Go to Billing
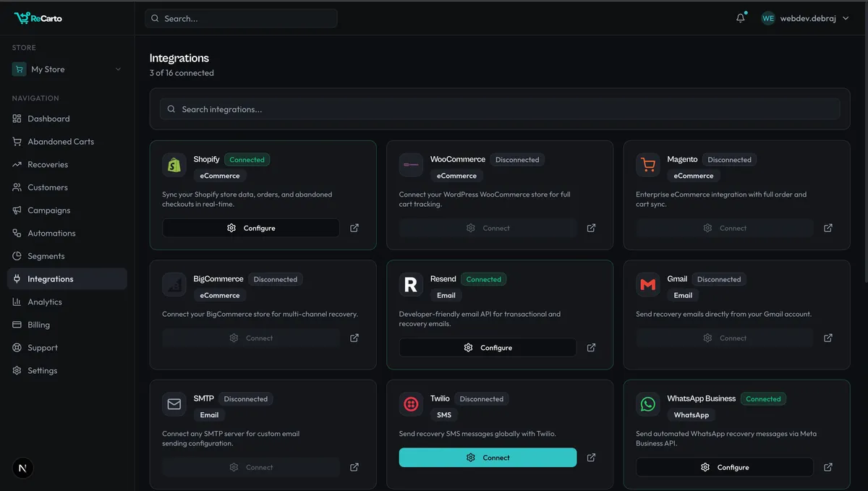This screenshot has height=491, width=868. [x=67, y=325]
